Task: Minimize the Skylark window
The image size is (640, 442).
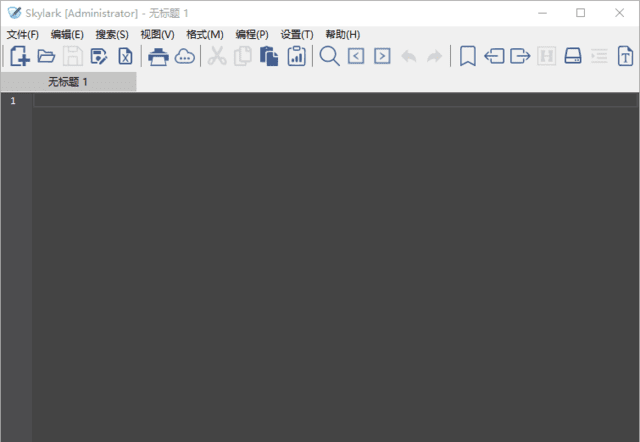Action: click(x=542, y=13)
